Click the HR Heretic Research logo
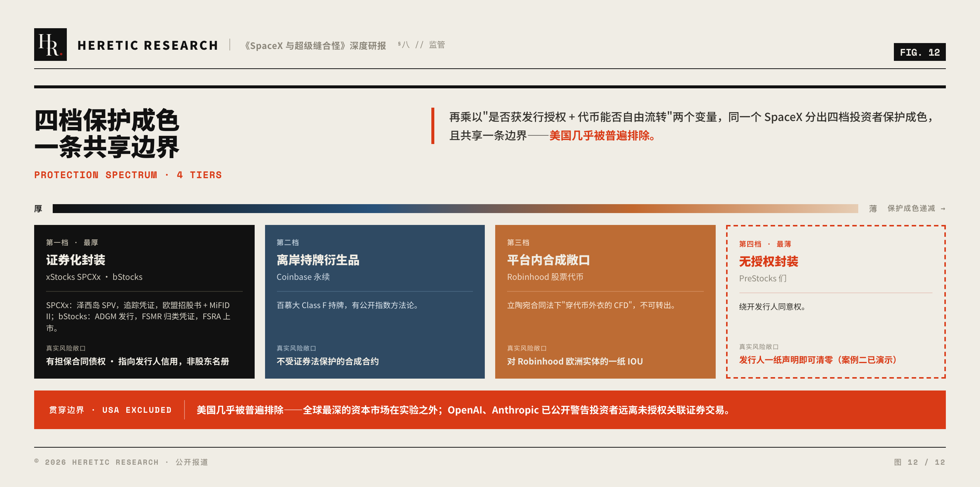The image size is (980, 487). tap(50, 45)
